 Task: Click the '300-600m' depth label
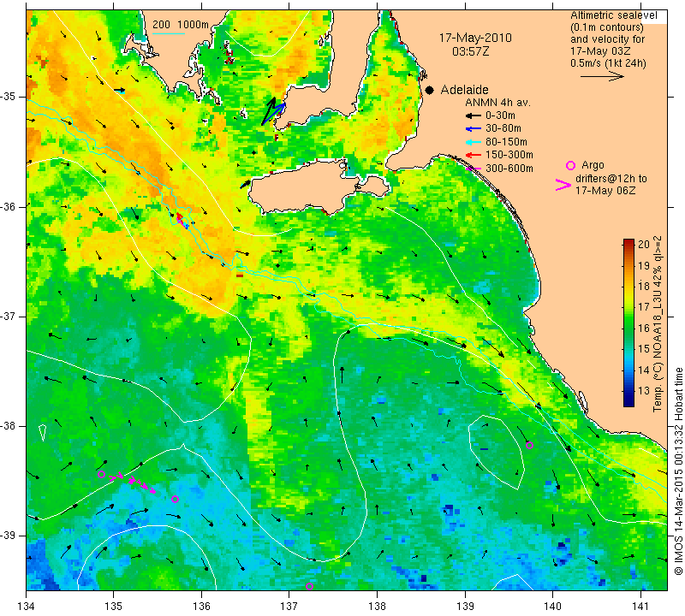point(509,169)
